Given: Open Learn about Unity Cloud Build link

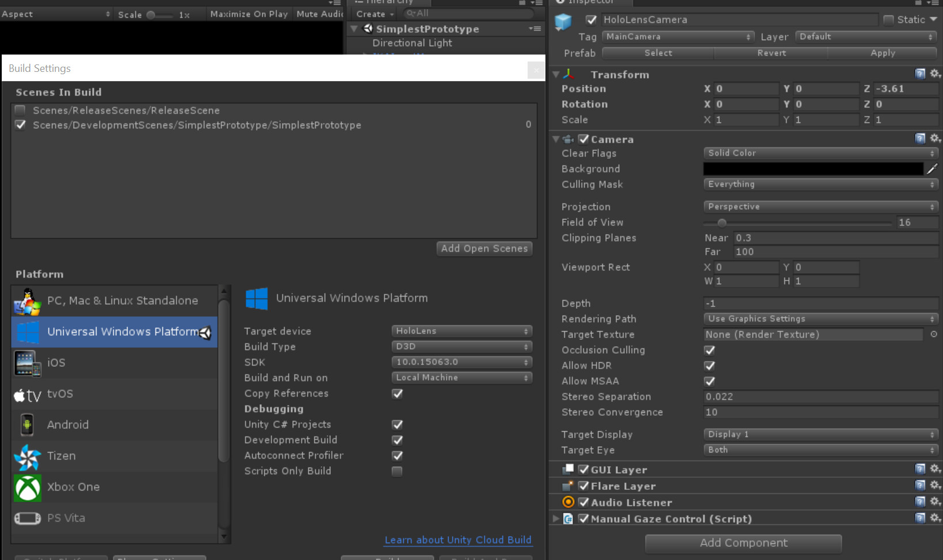Looking at the screenshot, I should click(x=457, y=540).
